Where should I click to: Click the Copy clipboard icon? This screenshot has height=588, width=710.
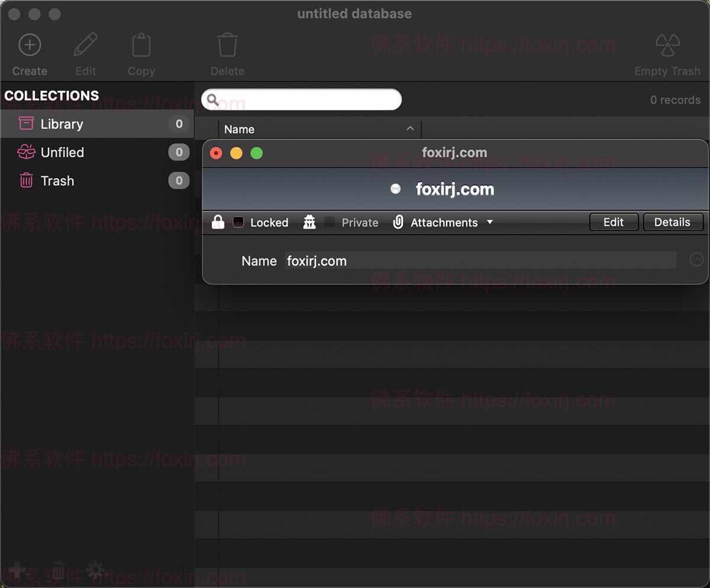point(141,44)
